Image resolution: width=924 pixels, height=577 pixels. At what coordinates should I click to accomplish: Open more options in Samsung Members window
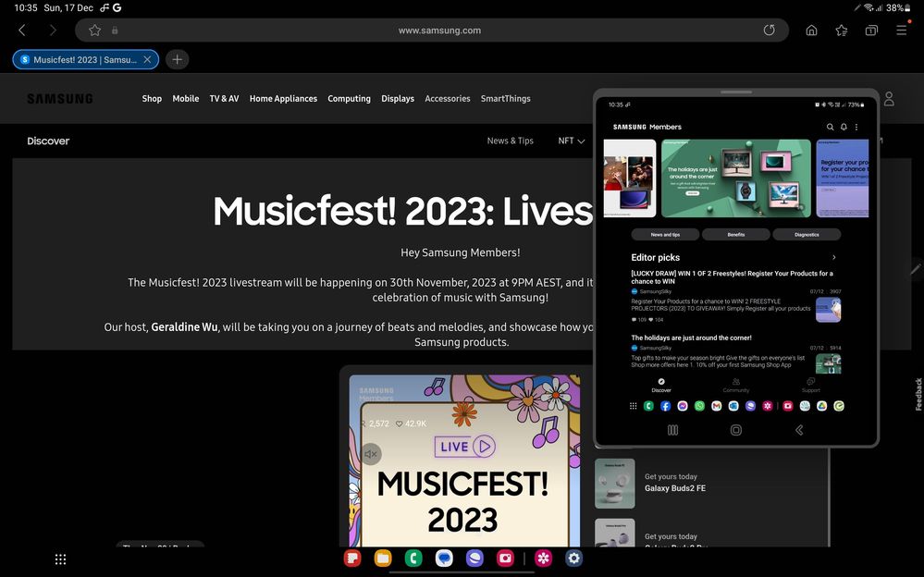click(x=856, y=127)
